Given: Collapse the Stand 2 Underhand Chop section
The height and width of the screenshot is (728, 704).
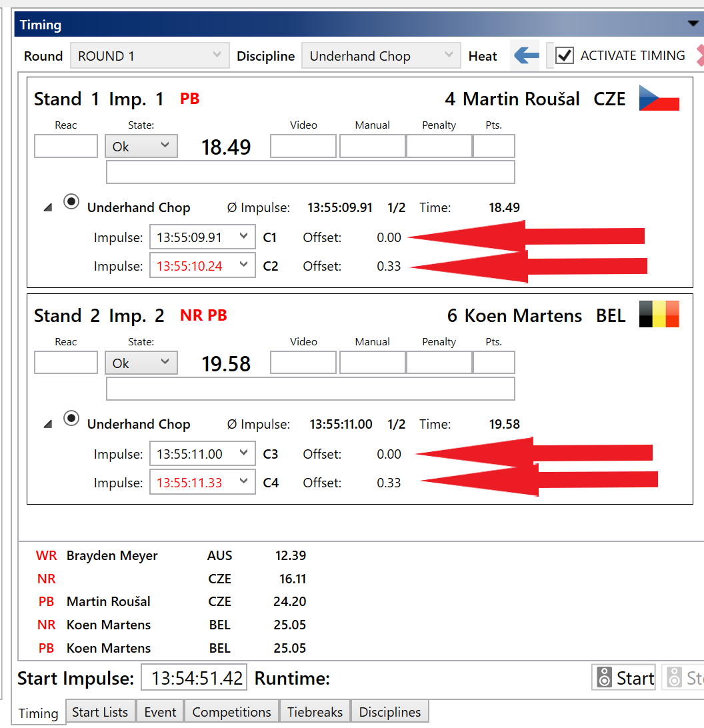Looking at the screenshot, I should click(x=47, y=425).
